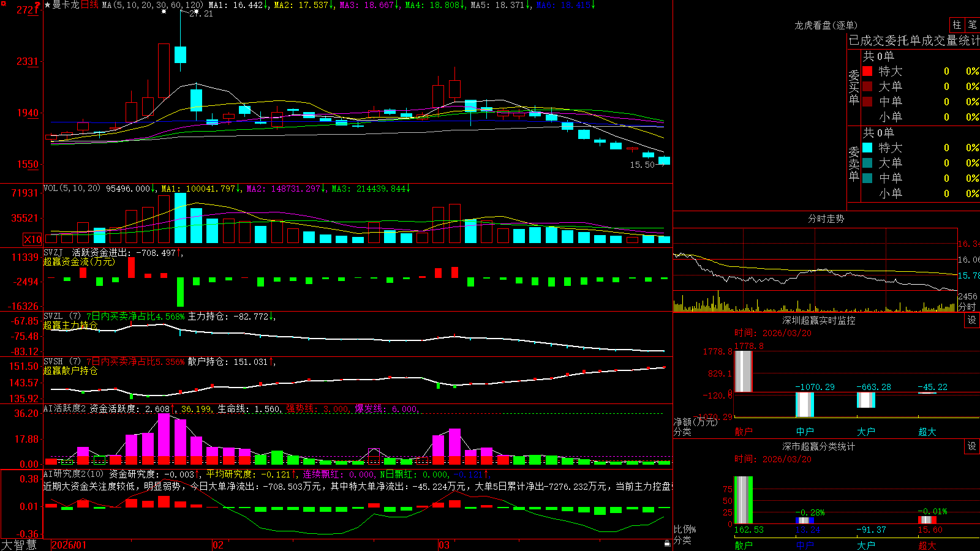This screenshot has width=980, height=551.
Task: Click the 大户 bar labeled -663.28
Action: point(866,400)
